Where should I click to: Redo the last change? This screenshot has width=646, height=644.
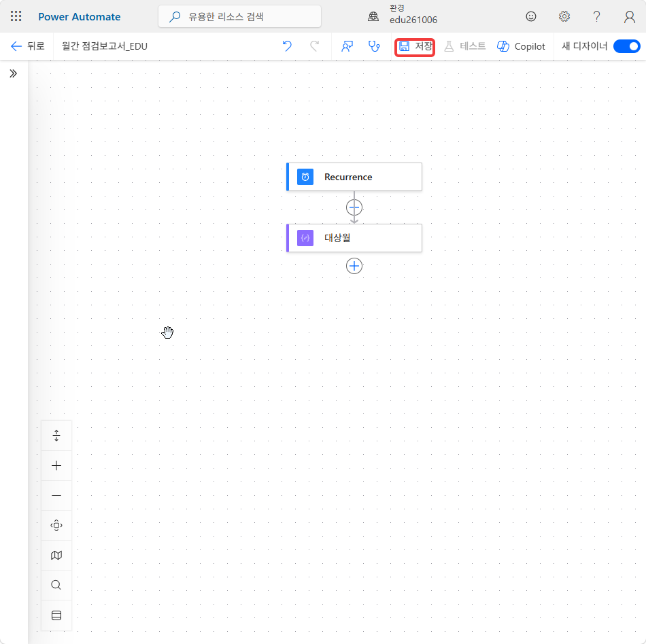(314, 46)
